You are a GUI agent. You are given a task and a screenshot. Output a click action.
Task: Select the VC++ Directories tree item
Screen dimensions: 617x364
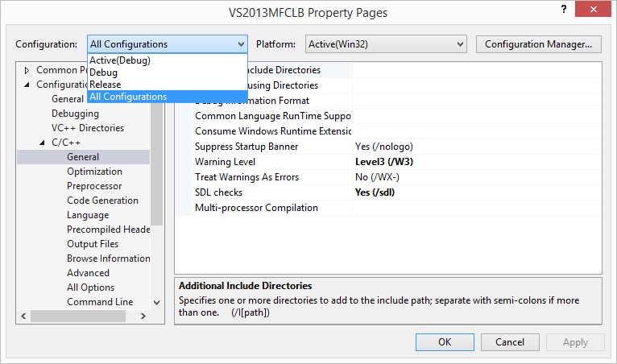click(87, 128)
